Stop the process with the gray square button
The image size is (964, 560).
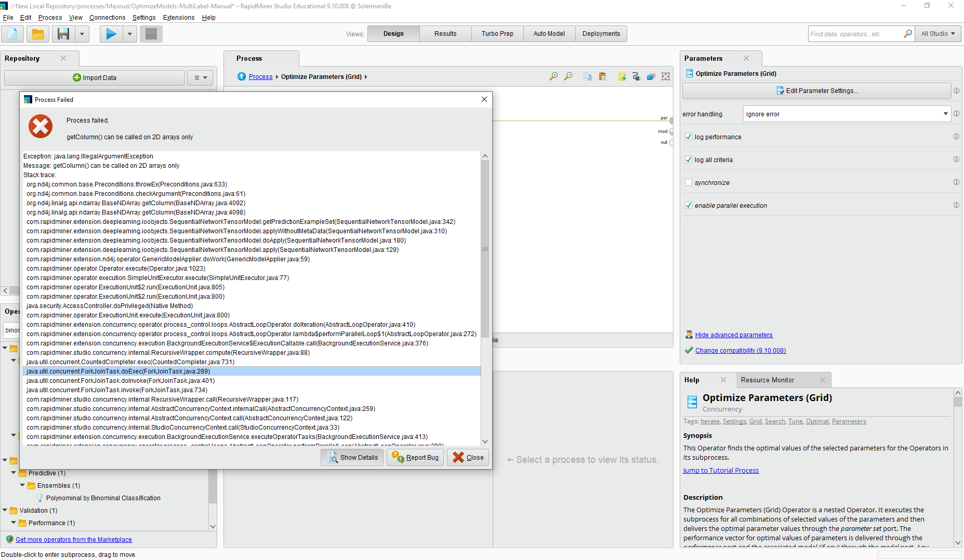[x=151, y=34]
